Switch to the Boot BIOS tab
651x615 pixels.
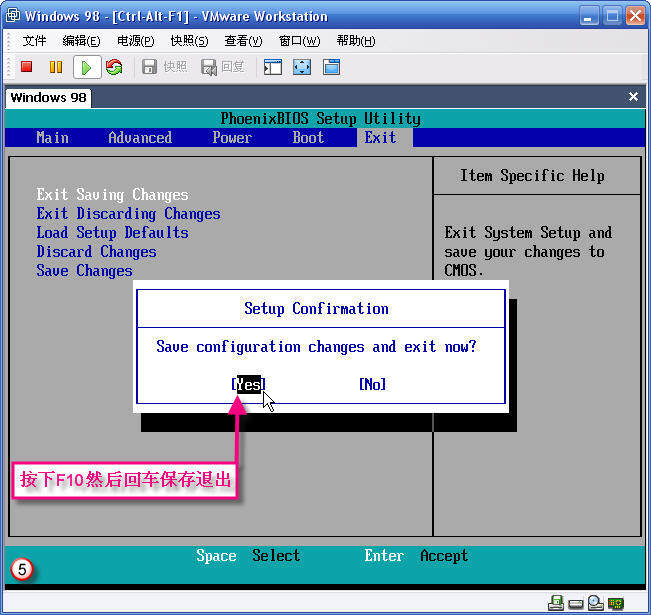pos(308,137)
